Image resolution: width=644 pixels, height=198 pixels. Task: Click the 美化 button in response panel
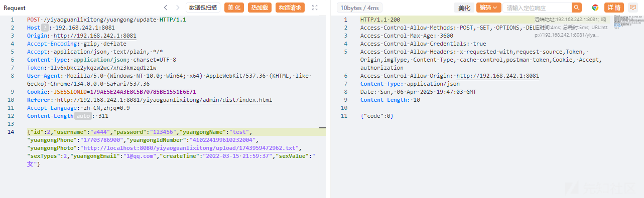pyautogui.click(x=464, y=8)
